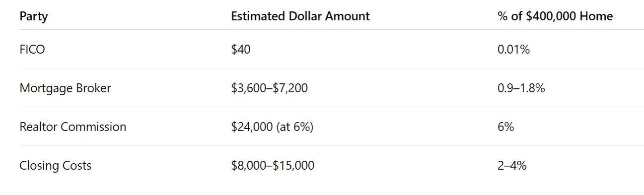The image size is (644, 195).
Task: Click the word Commission in Realtor row
Action: [93, 127]
